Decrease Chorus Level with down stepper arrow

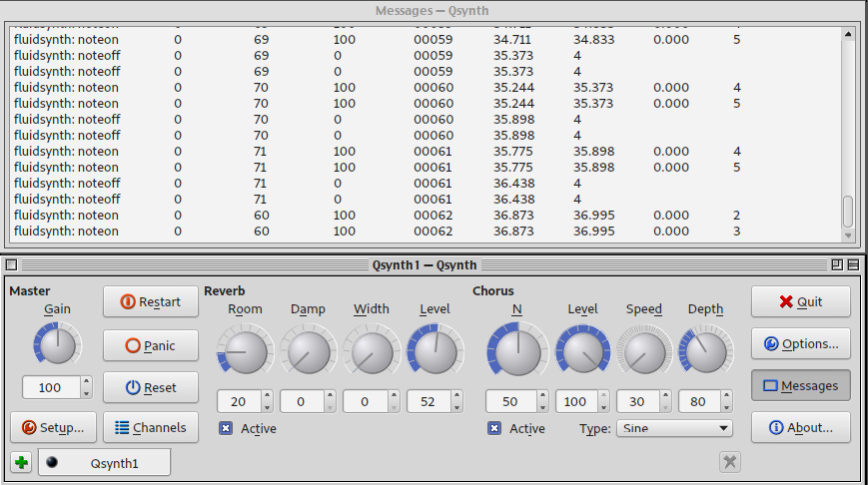coord(604,407)
